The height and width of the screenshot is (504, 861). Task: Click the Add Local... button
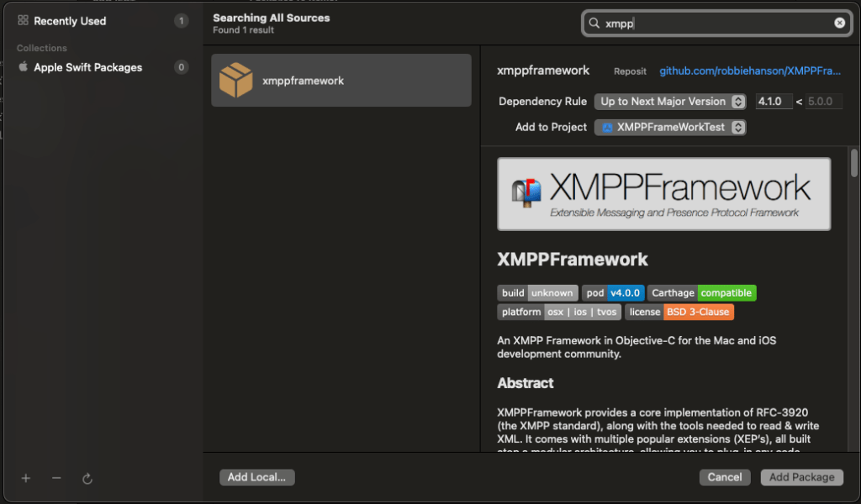tap(256, 477)
